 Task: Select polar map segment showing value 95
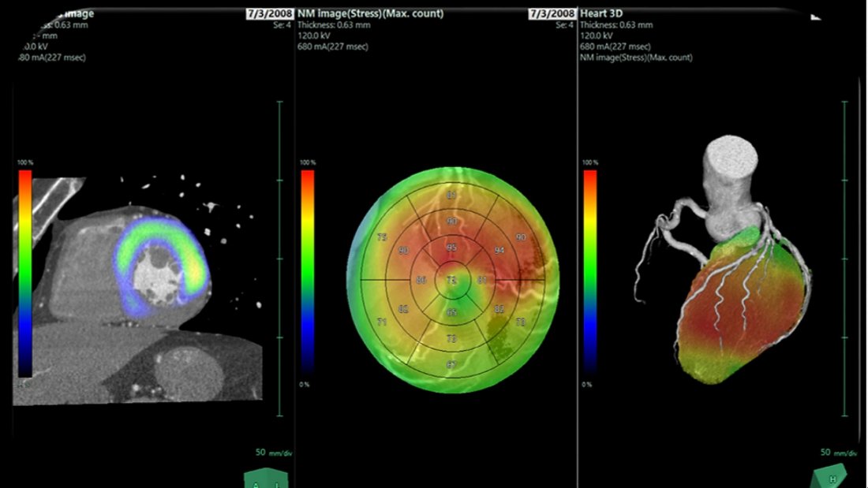tap(451, 248)
